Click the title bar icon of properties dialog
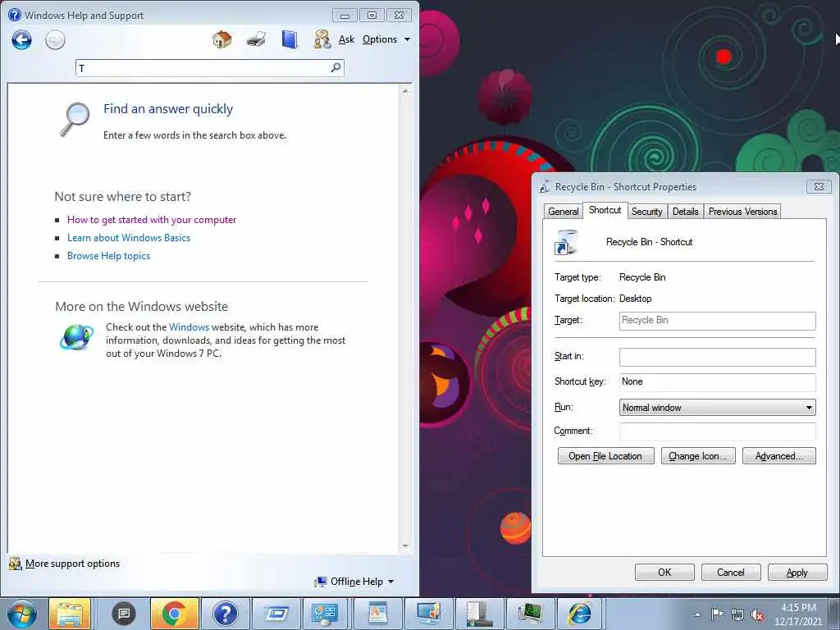Screen dimensions: 840x630 [545, 186]
